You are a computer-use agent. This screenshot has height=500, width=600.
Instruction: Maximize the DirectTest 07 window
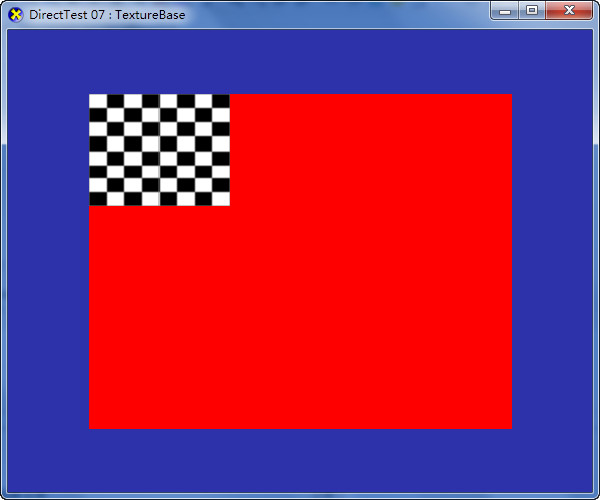532,10
